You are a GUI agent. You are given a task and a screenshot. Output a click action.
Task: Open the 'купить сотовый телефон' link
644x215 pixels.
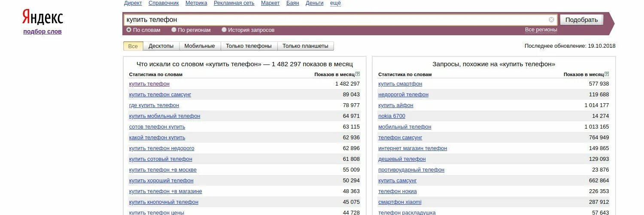click(161, 159)
